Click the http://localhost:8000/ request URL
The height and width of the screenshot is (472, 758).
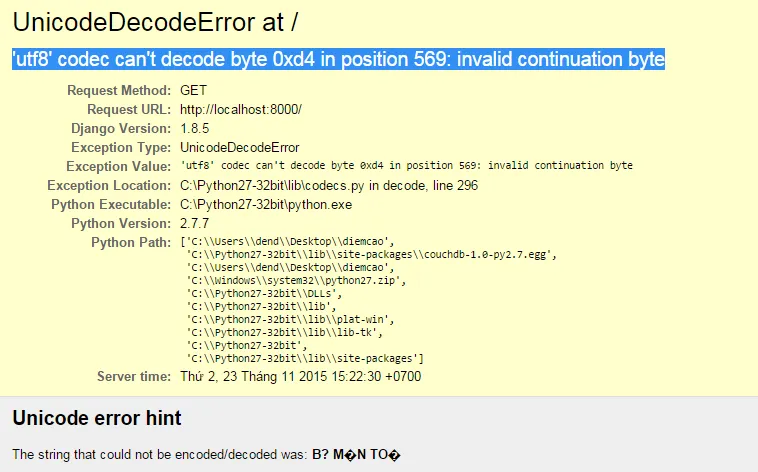(240, 109)
